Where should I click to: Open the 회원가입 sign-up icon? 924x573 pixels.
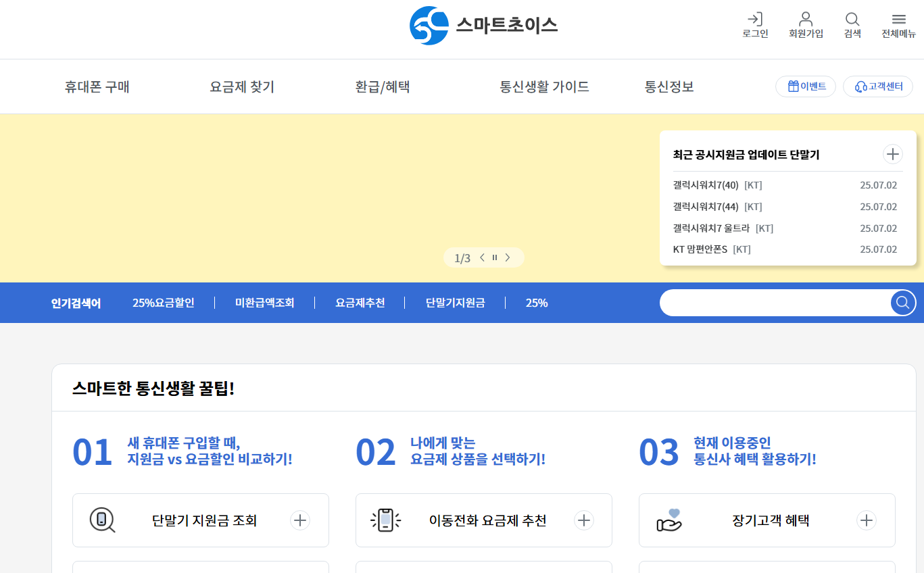806,26
